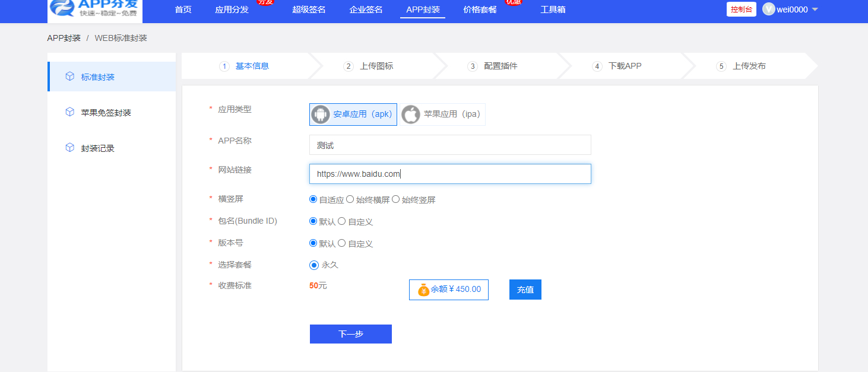Switch to the 配置插件 step tab
Image resolution: width=868 pixels, height=372 pixels.
[500, 66]
